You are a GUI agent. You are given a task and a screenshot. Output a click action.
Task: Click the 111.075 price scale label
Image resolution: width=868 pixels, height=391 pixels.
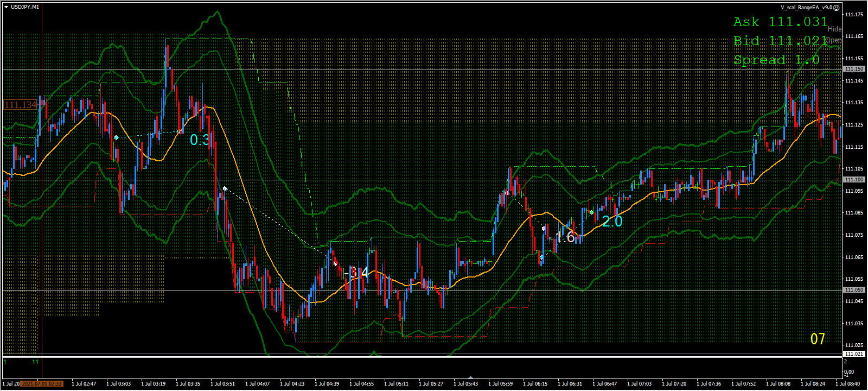[854, 235]
